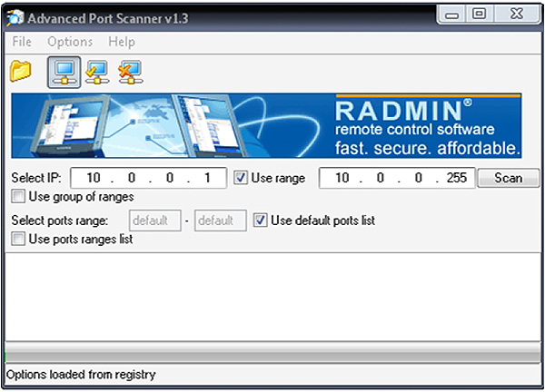Click the first default ports range field
Screen dimensions: 545x392
click(x=155, y=220)
